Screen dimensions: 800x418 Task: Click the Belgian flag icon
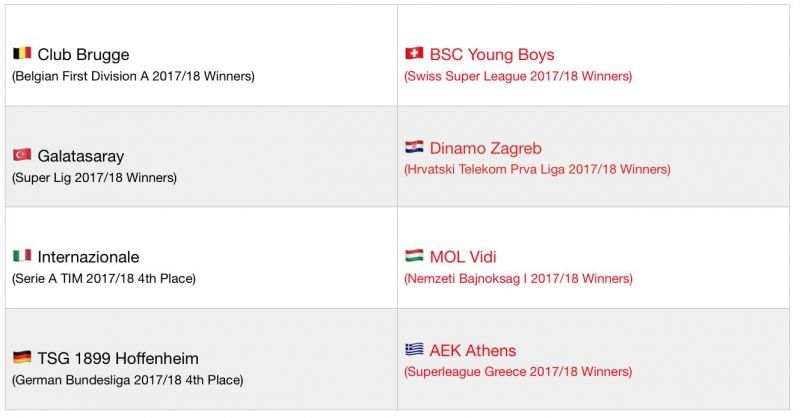(21, 54)
